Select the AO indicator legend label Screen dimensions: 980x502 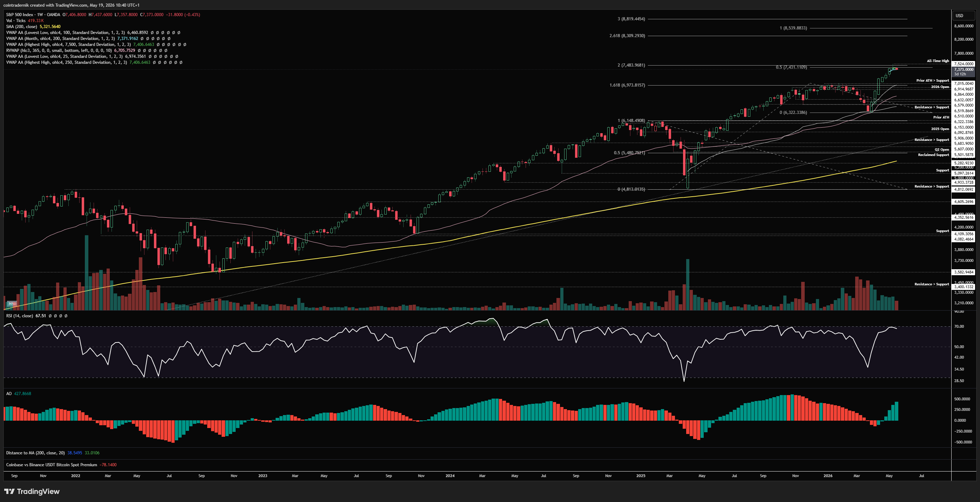point(9,394)
